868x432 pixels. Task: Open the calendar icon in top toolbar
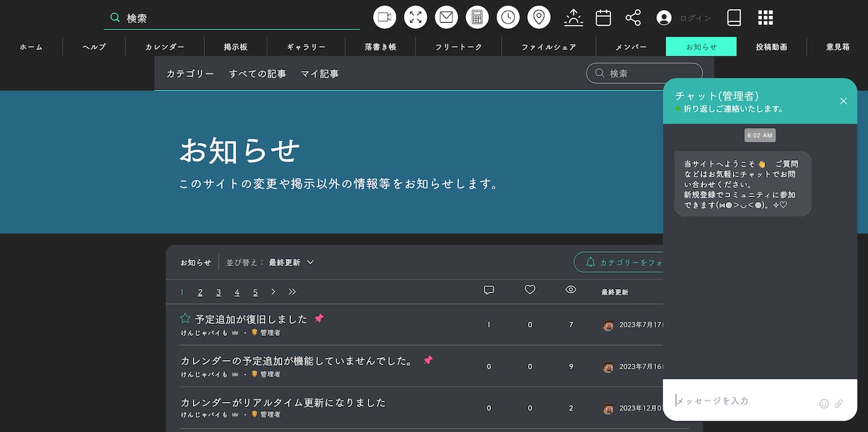point(603,18)
